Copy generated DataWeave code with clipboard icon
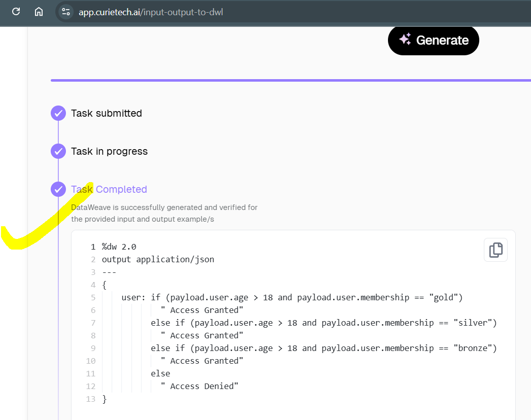 coord(496,250)
